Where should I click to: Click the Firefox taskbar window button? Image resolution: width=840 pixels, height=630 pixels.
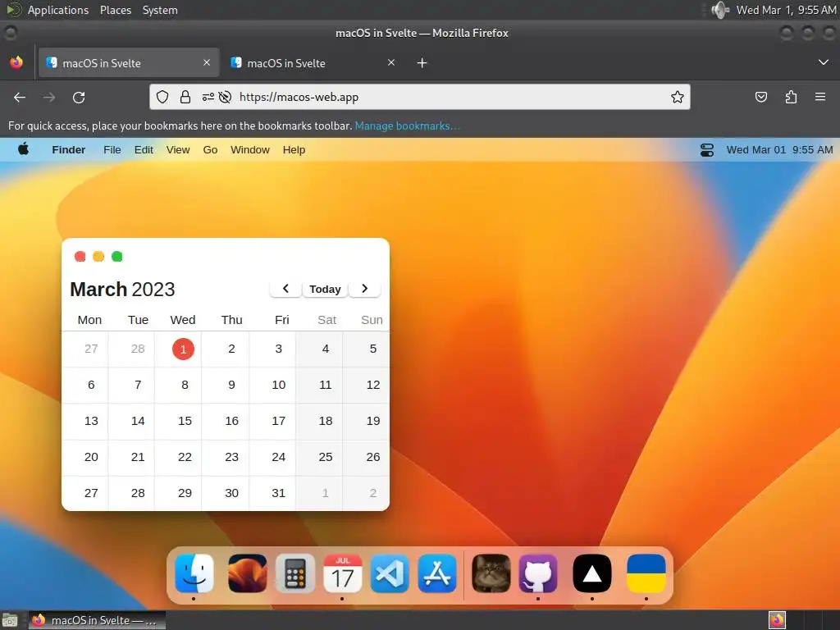(97, 620)
